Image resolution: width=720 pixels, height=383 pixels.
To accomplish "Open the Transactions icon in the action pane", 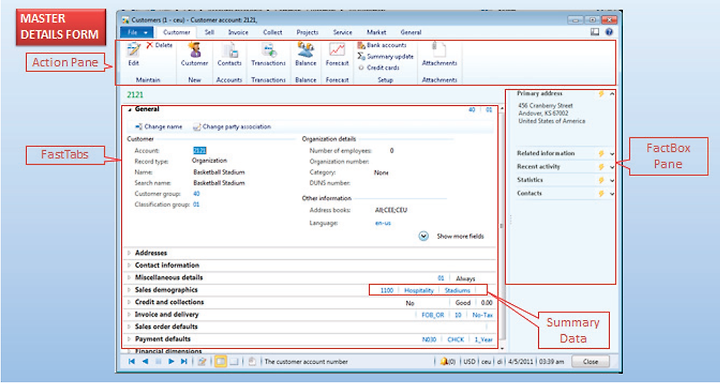I will 268,50.
